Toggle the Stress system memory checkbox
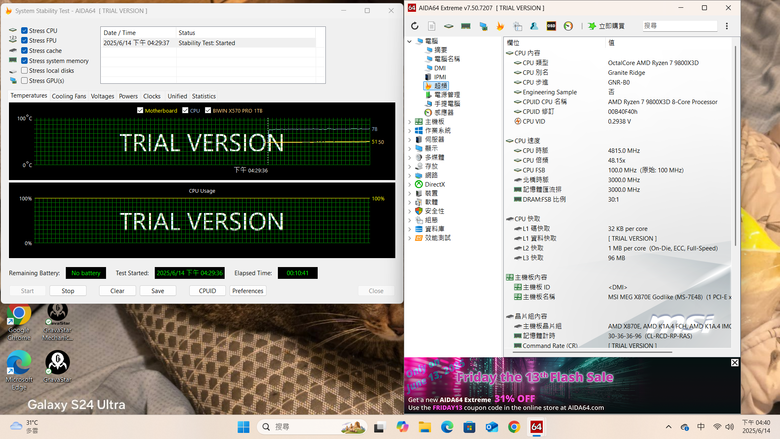 coord(24,61)
